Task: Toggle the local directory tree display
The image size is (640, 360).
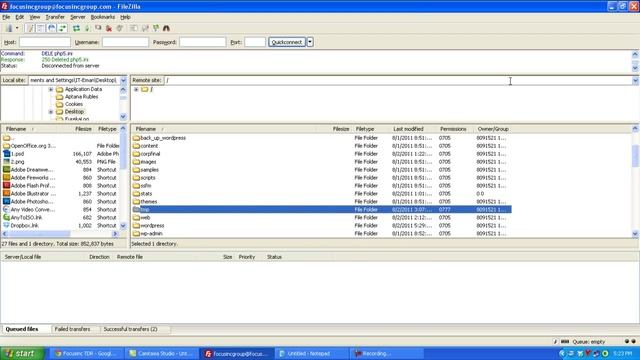Action: click(40, 28)
